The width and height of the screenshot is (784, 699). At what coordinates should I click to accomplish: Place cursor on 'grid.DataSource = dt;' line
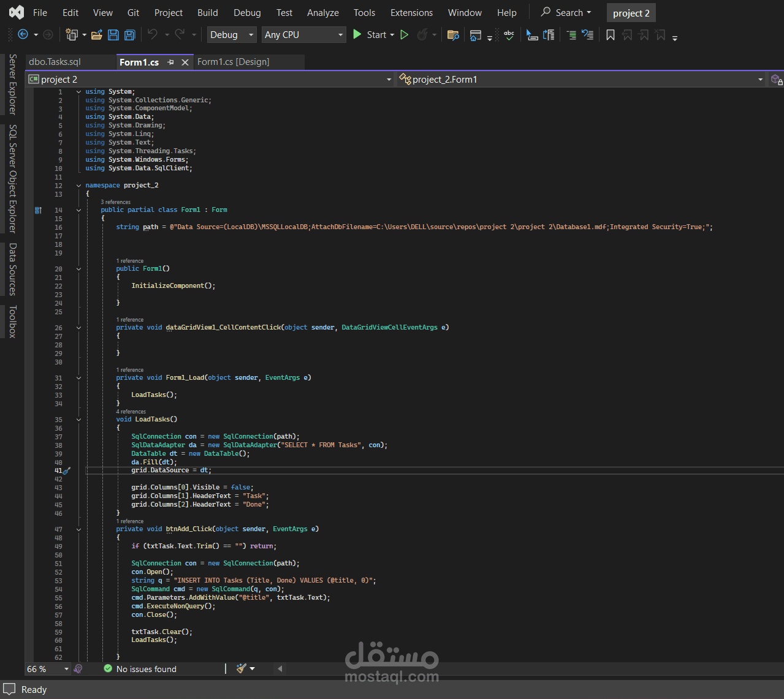click(171, 470)
